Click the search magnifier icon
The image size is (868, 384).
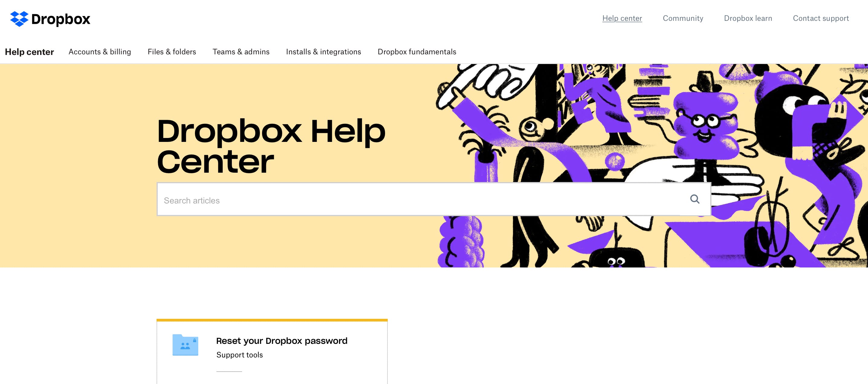pos(694,199)
